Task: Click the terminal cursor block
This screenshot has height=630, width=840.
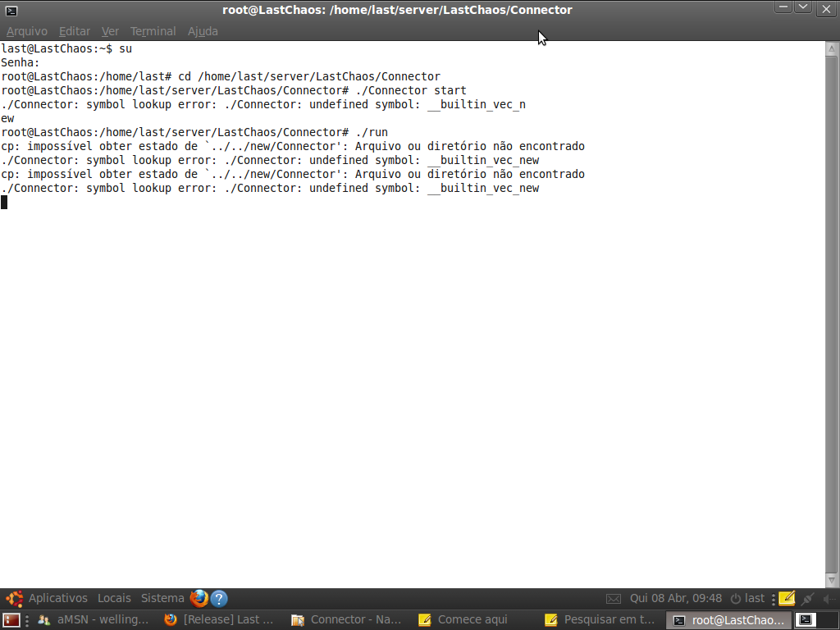Action: click(x=4, y=202)
